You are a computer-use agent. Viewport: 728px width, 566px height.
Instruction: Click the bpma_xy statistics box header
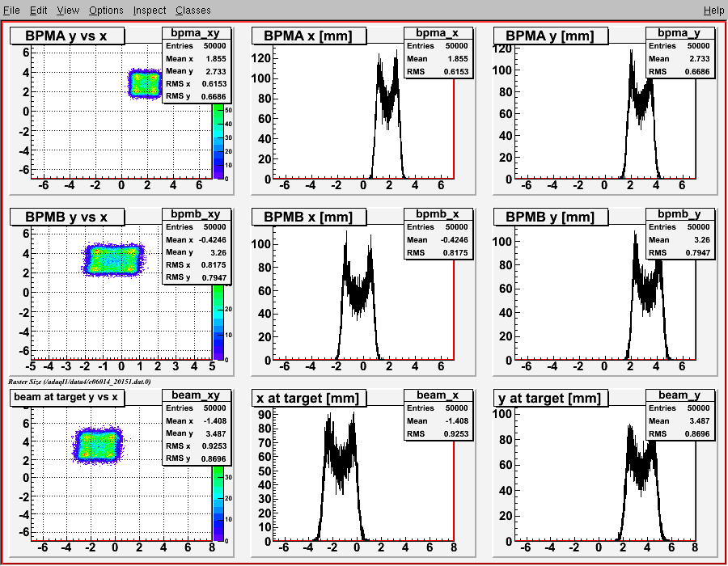pyautogui.click(x=196, y=33)
